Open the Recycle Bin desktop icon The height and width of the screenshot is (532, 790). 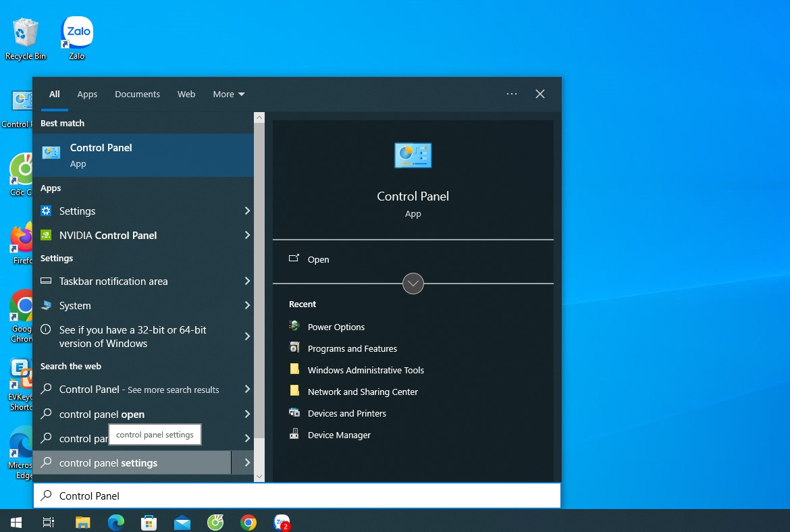(25, 38)
